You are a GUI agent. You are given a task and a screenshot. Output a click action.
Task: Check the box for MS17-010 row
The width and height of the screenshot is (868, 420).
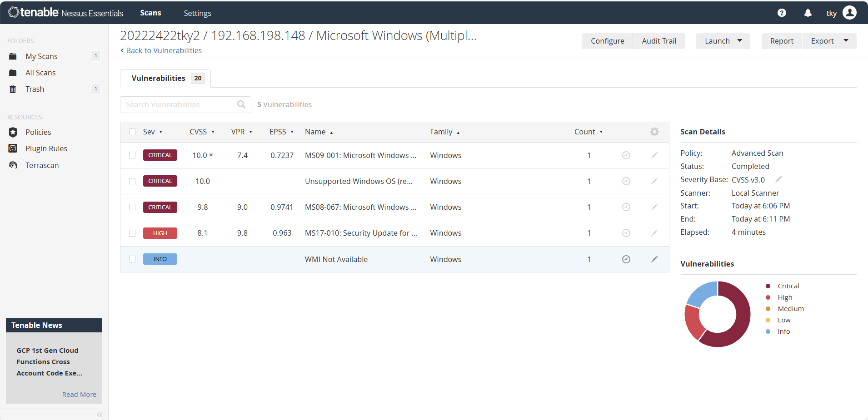click(132, 233)
